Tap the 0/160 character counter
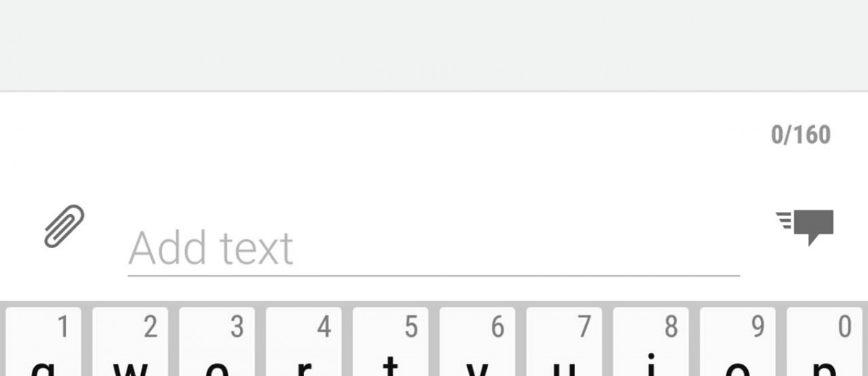 coord(801,134)
